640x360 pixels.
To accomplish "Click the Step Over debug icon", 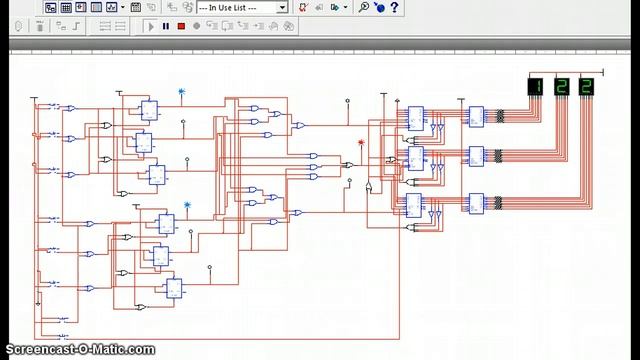I will (227, 26).
